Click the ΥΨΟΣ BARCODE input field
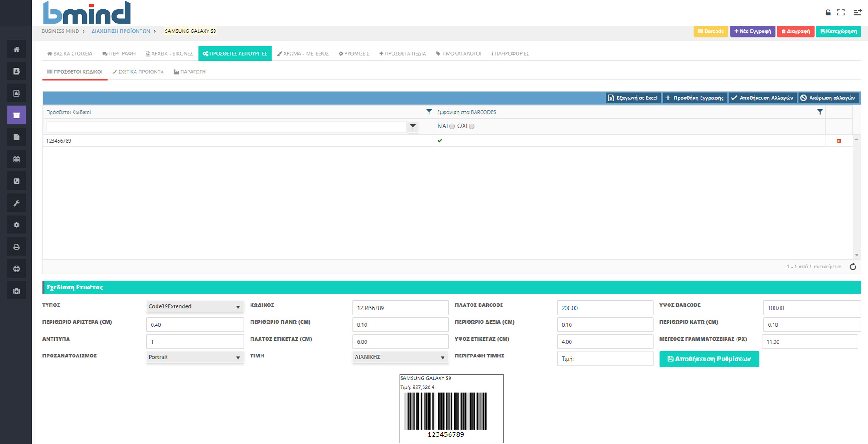This screenshot has width=868, height=444. [x=812, y=308]
